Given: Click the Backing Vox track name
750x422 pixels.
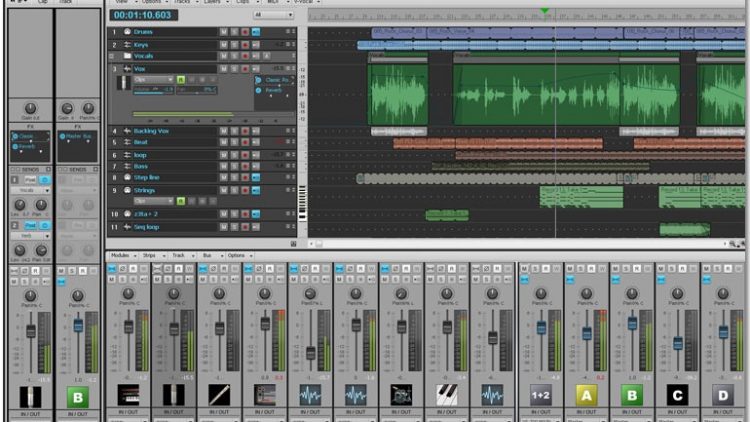Looking at the screenshot, I should coord(151,131).
